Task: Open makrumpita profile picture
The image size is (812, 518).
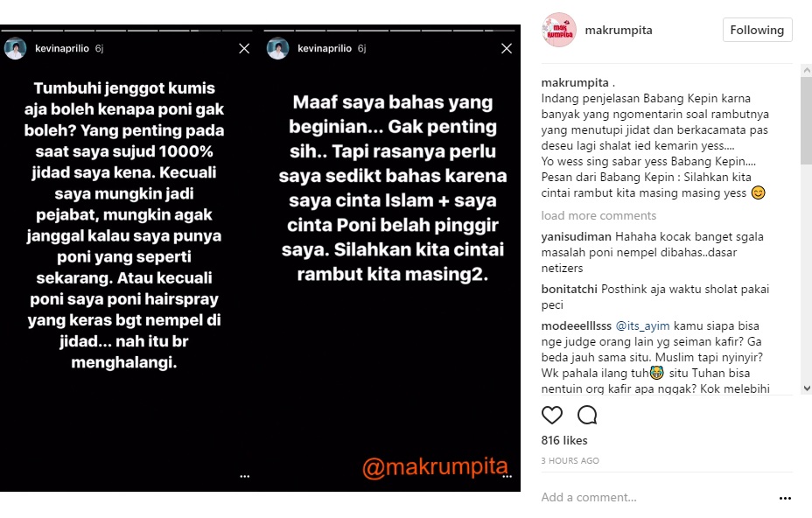Action: (559, 30)
